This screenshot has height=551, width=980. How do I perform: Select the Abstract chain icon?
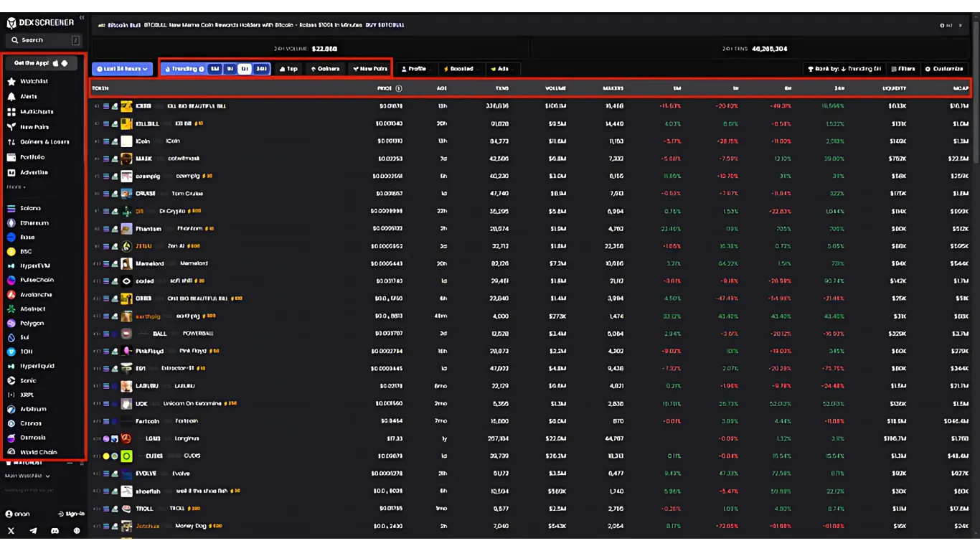pos(11,309)
